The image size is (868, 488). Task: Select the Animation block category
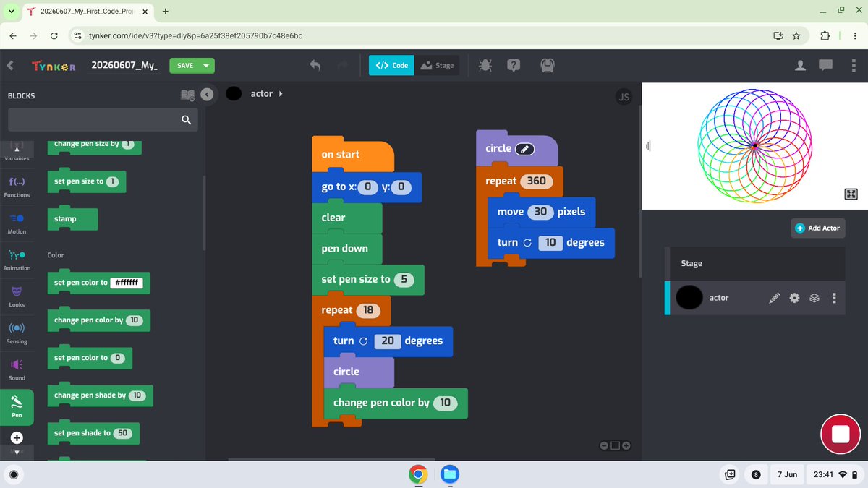(17, 260)
